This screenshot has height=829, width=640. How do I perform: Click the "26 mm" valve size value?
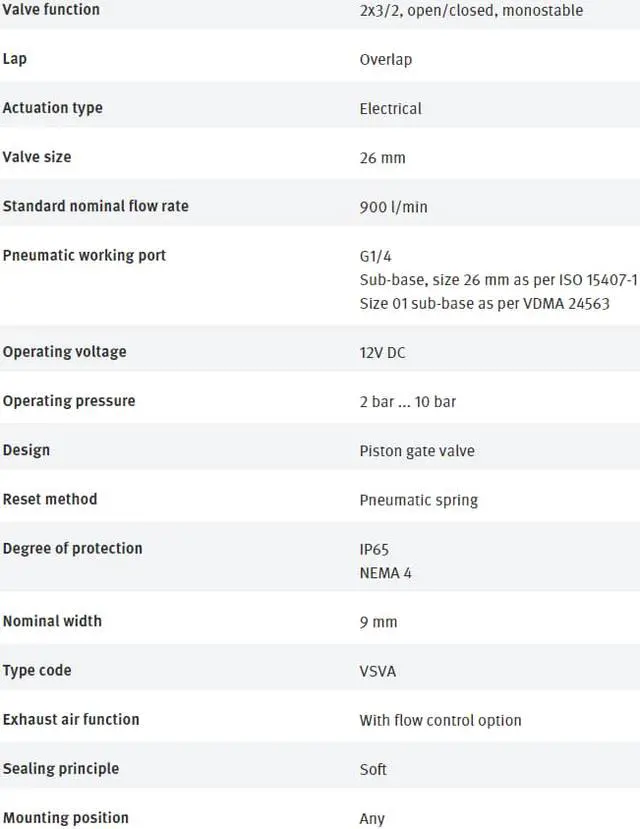pyautogui.click(x=382, y=157)
